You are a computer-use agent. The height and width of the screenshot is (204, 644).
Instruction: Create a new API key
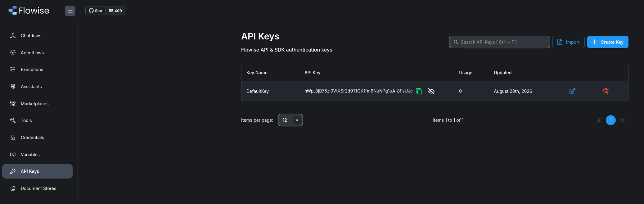(x=608, y=42)
